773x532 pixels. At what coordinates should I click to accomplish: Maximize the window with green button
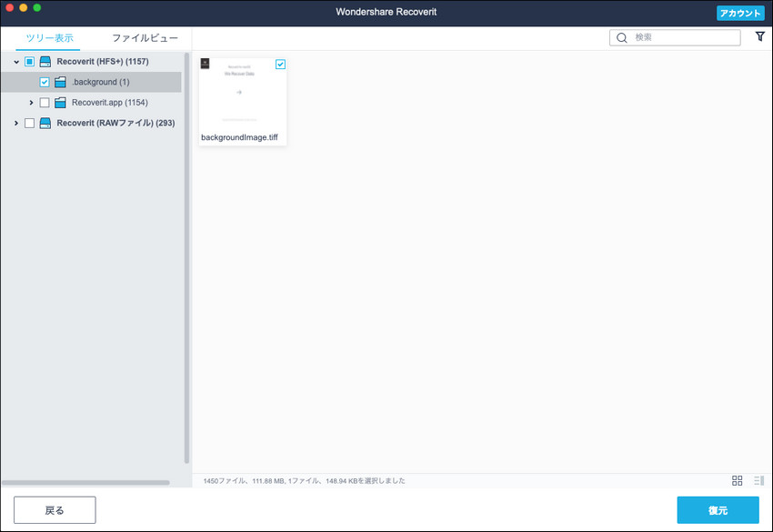coord(37,7)
